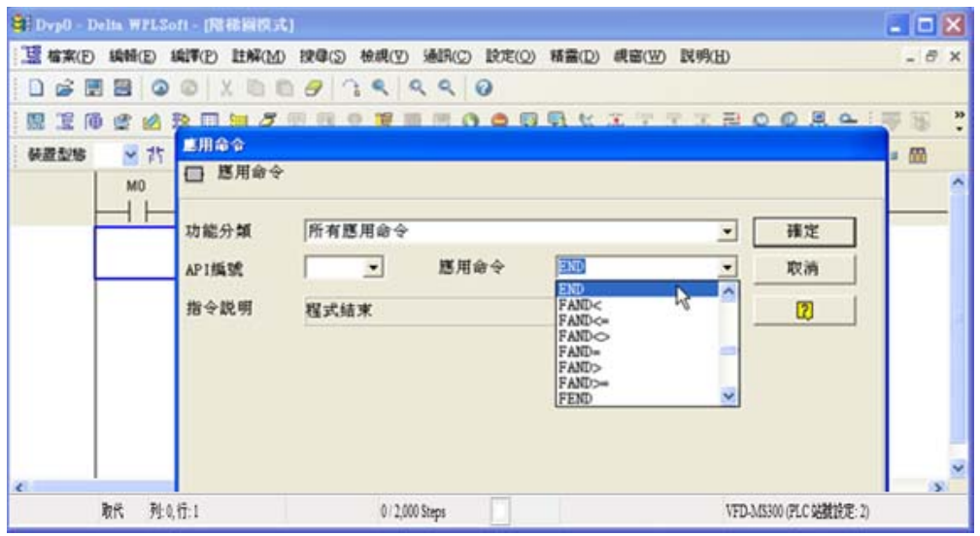Screen dimensions: 980x536
Task: Choose FAND= in the dropdown list
Action: click(x=578, y=351)
